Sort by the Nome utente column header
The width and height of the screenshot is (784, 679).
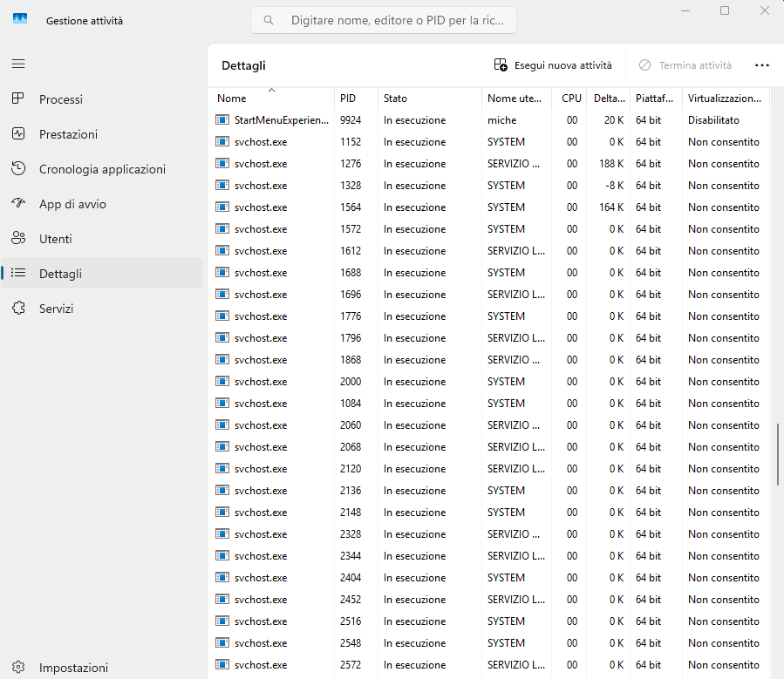[517, 98]
